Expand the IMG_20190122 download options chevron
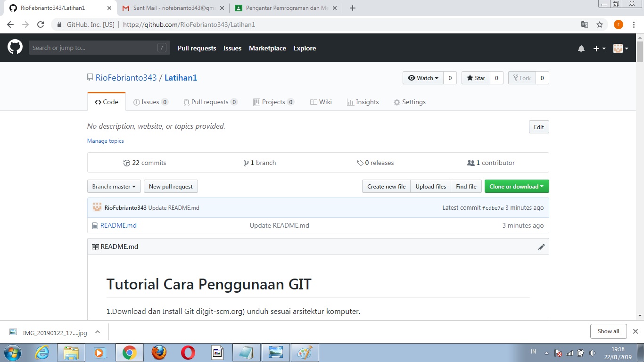 [98, 332]
